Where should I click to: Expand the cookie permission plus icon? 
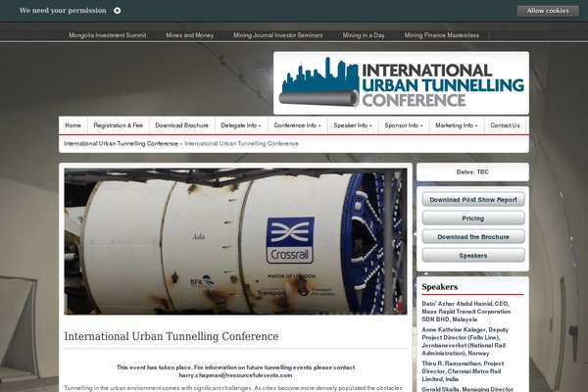pyautogui.click(x=117, y=11)
